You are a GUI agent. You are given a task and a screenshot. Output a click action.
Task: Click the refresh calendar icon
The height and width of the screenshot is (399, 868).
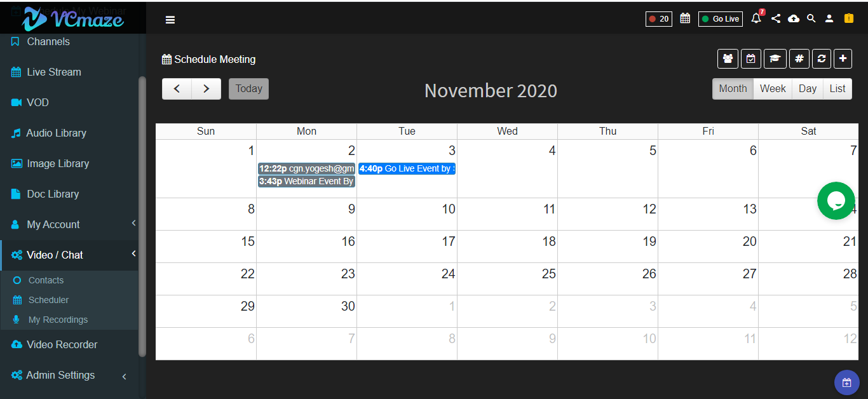[x=822, y=58]
